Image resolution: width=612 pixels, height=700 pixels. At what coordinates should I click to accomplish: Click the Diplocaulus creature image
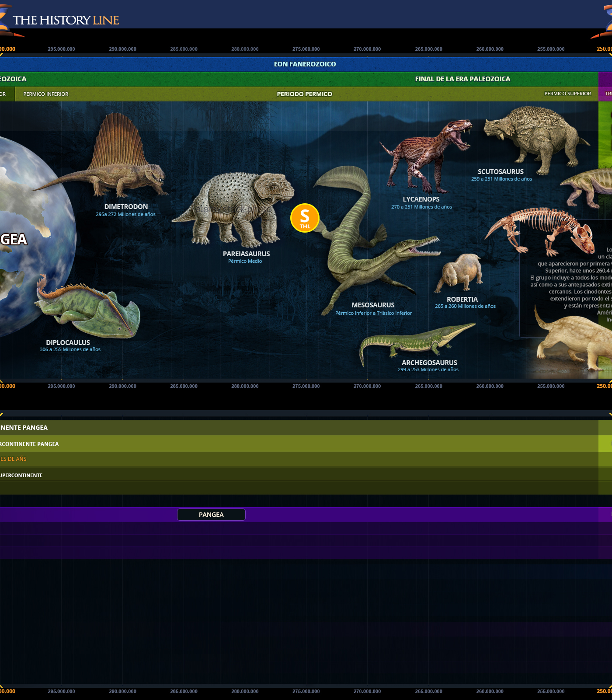pos(87,306)
